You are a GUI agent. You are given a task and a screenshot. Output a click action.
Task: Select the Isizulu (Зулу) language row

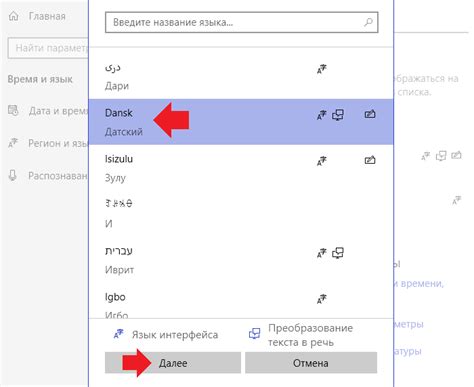[x=241, y=168]
